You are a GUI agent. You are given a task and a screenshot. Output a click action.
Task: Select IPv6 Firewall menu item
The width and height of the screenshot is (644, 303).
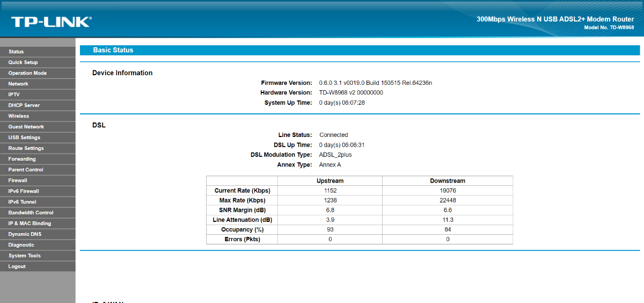tap(24, 191)
